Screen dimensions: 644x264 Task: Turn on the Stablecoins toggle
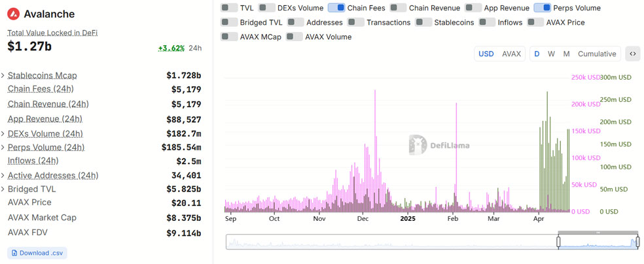pyautogui.click(x=423, y=23)
